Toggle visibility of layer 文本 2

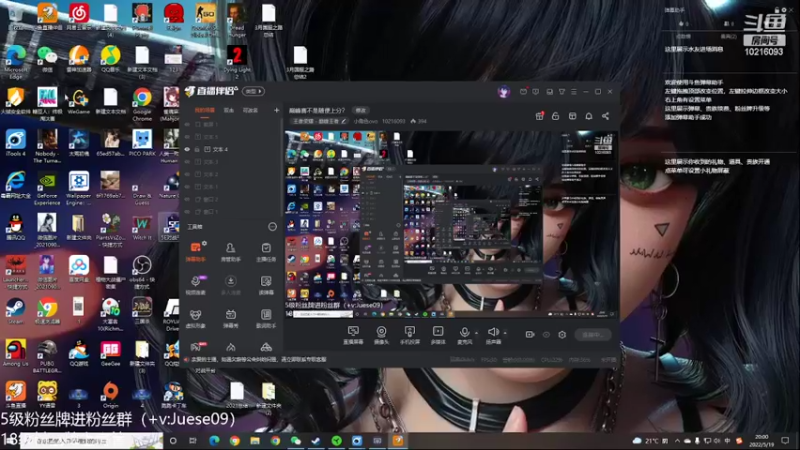pos(187,174)
